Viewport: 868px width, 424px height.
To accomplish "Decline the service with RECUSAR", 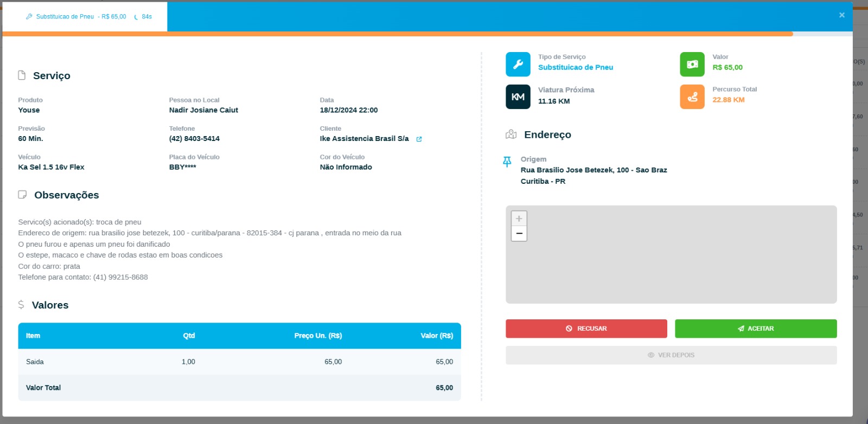I will click(x=586, y=329).
